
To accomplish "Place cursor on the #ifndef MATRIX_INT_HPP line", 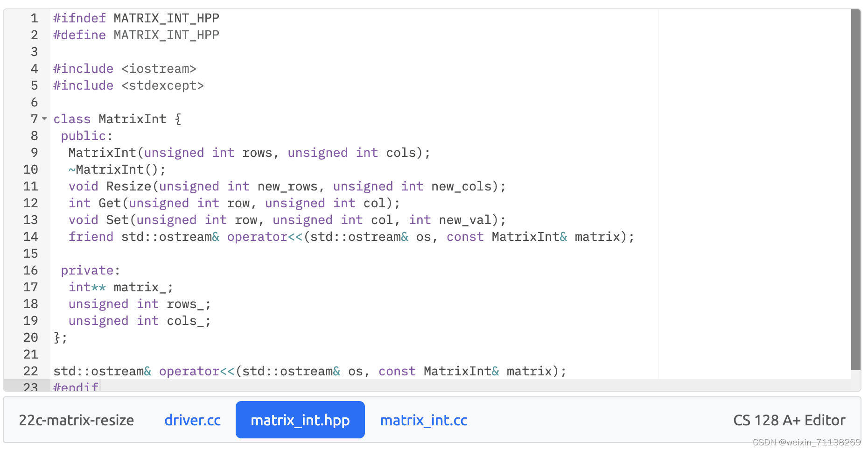I will pos(135,18).
